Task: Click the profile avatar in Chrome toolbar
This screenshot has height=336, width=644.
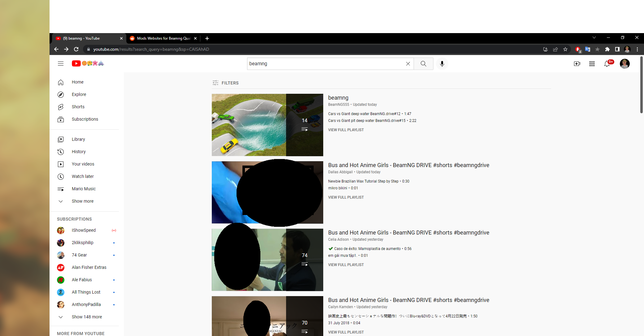Action: point(627,49)
